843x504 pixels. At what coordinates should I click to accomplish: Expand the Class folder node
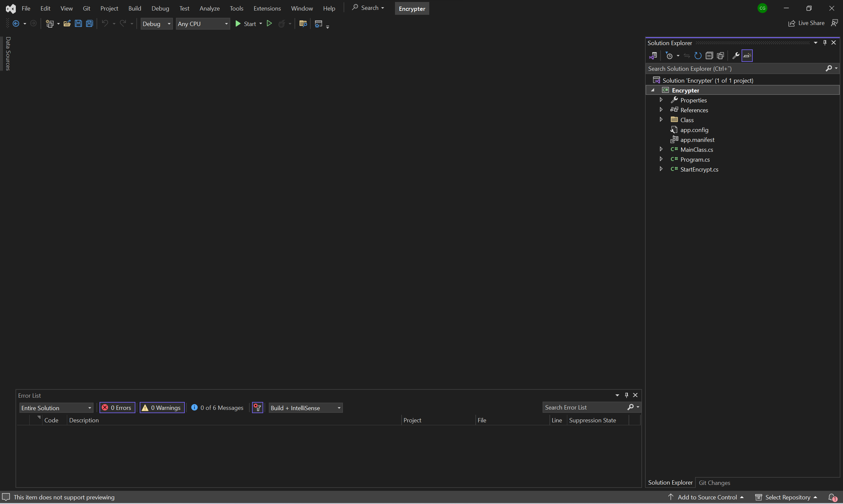click(661, 119)
